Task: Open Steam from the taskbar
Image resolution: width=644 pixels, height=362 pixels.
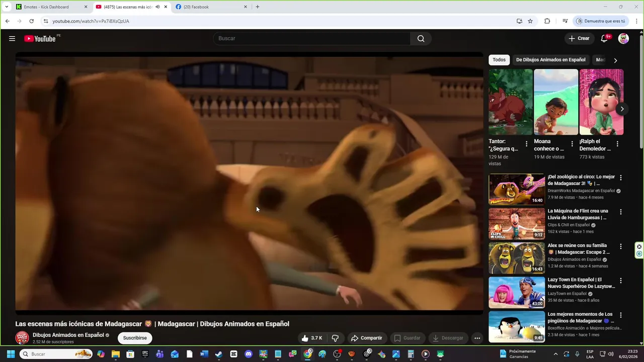Action: coord(219,354)
